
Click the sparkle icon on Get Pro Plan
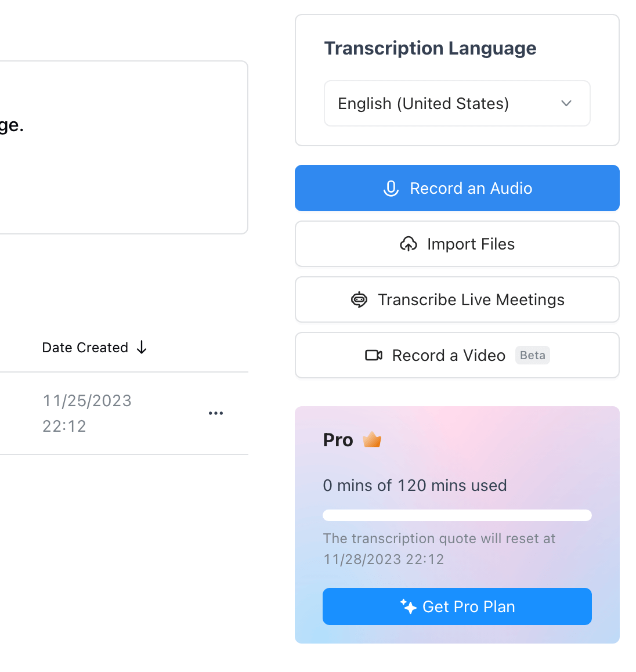tap(409, 606)
